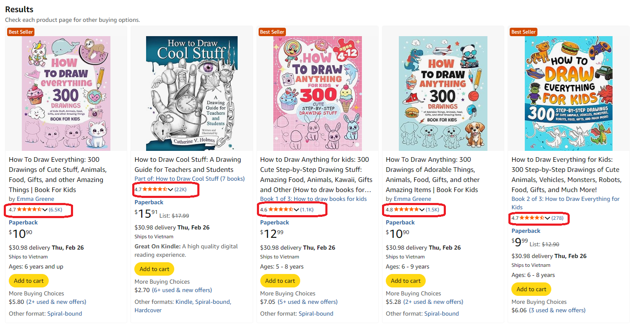
Task: Open the Emma Greene author link on first book
Action: [x=35, y=199]
